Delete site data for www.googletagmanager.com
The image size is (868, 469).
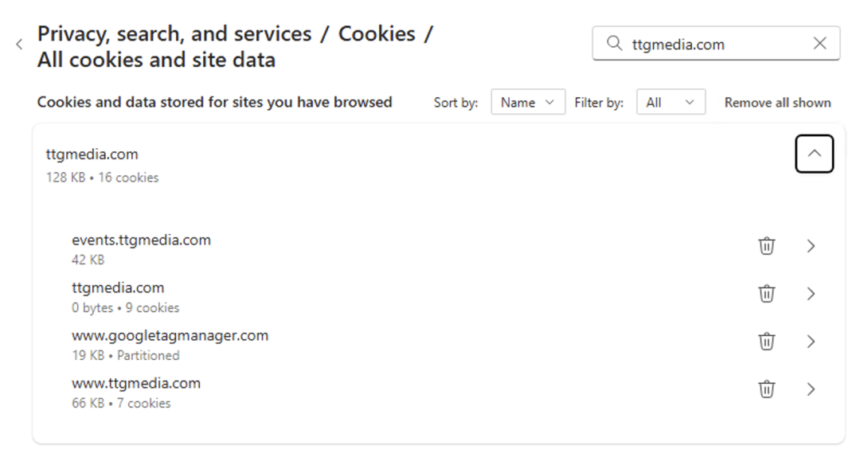tap(766, 341)
